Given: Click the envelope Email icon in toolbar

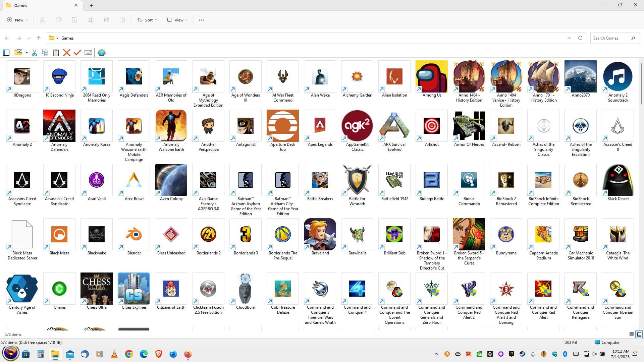Looking at the screenshot, I should 88,53.
